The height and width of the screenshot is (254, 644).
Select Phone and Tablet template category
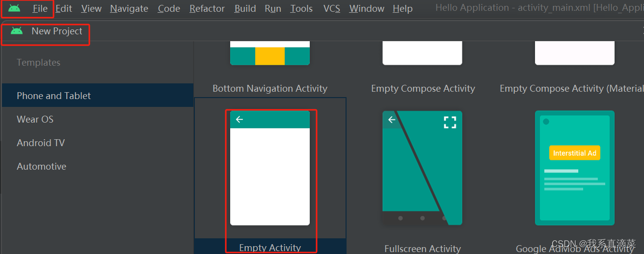pos(98,96)
